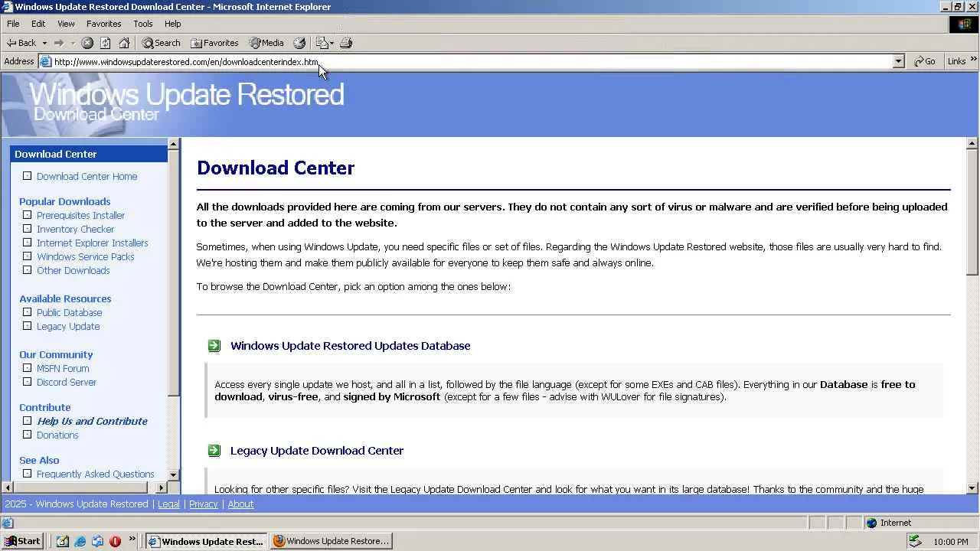Viewport: 980px width, 551px height.
Task: Open Internet Explorer Installers link
Action: pyautogui.click(x=93, y=243)
